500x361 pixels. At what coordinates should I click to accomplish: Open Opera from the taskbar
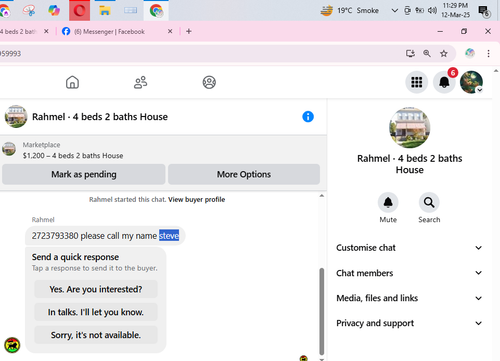point(79,11)
